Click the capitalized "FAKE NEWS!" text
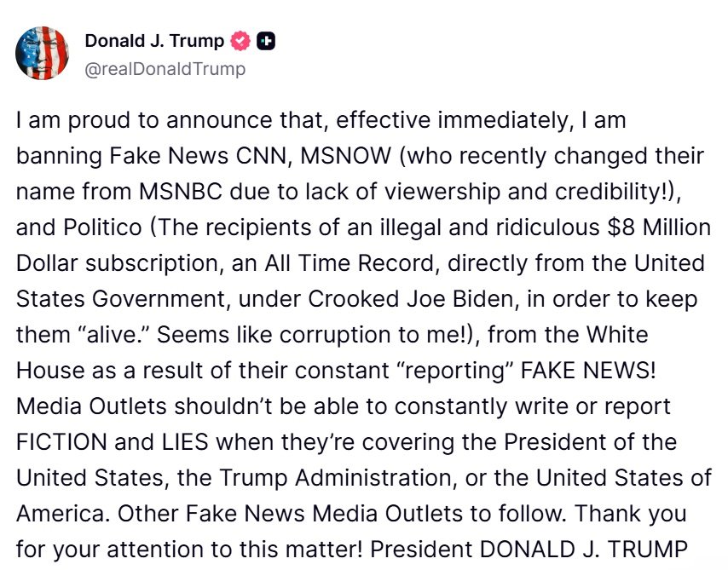Screen dimensions: 728x570 (x=588, y=371)
